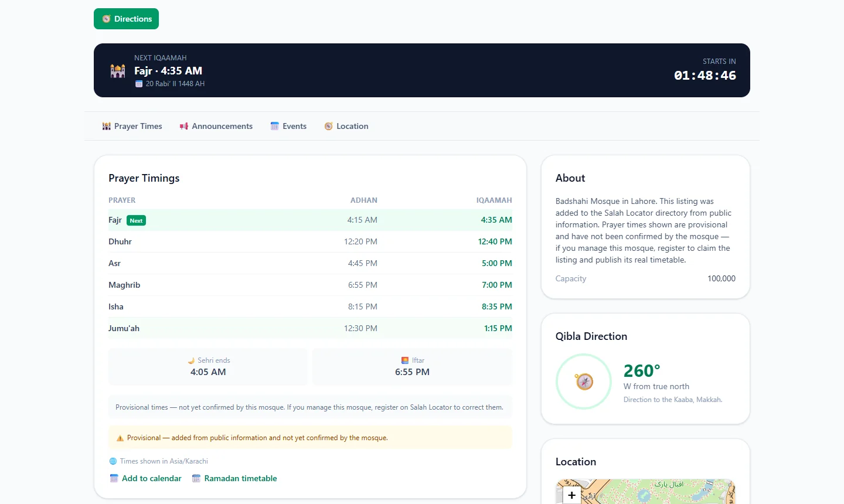Image resolution: width=844 pixels, height=504 pixels.
Task: Click the Sehri ends 4:05 AM value
Action: tap(208, 372)
